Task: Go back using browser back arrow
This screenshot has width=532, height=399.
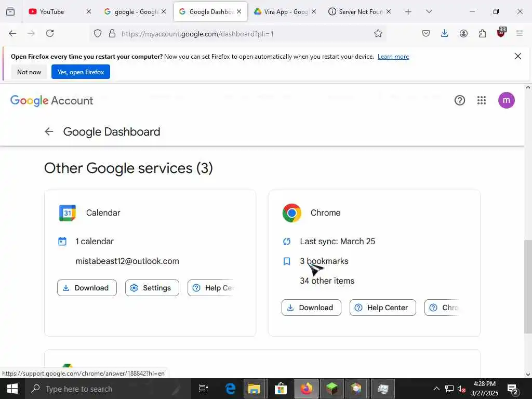Action: (12, 33)
